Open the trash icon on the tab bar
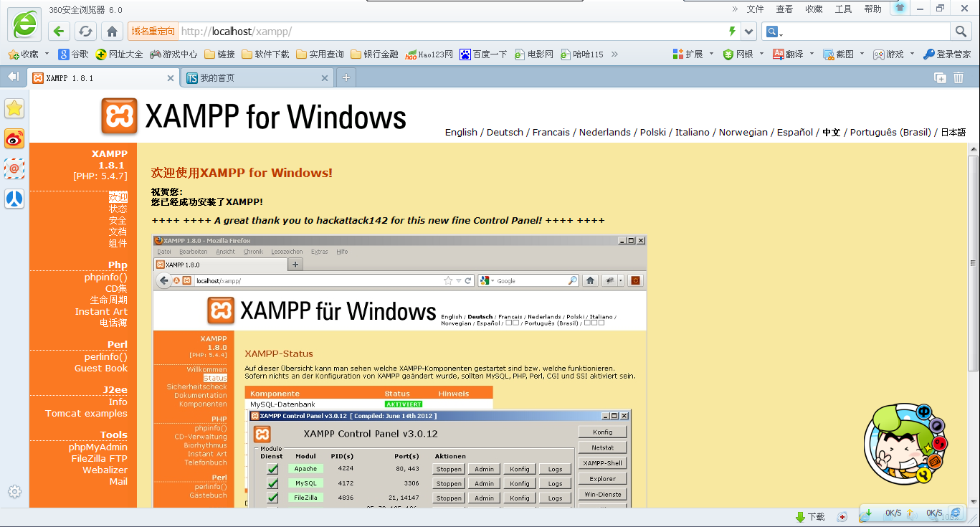The width and height of the screenshot is (980, 527). tap(958, 78)
